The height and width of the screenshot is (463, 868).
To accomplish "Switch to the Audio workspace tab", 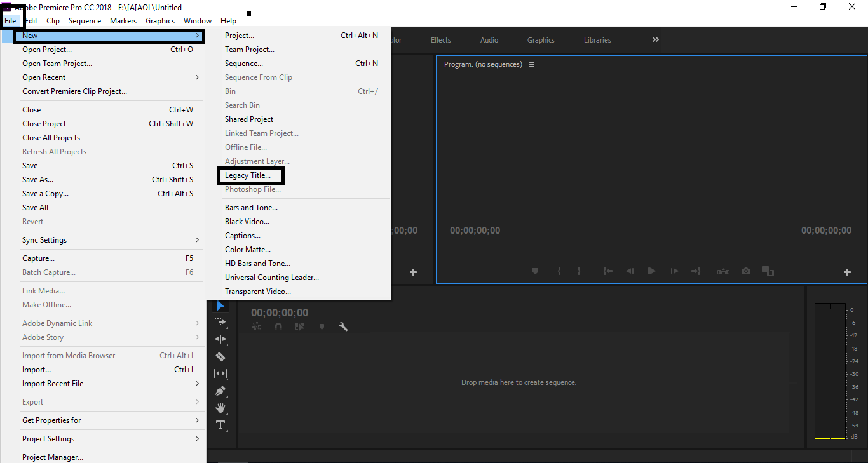I will pyautogui.click(x=489, y=40).
